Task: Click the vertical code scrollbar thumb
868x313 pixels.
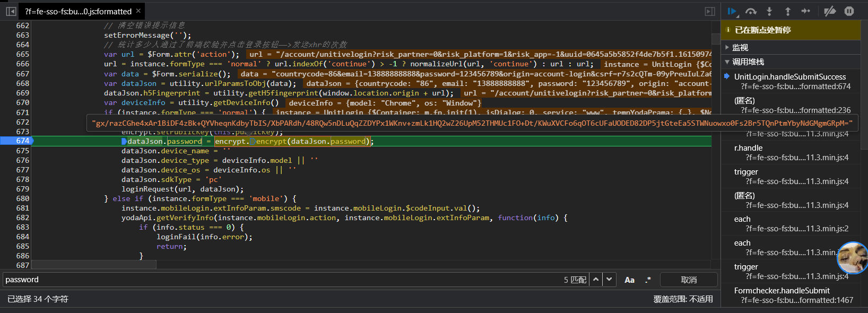Action: (716, 39)
